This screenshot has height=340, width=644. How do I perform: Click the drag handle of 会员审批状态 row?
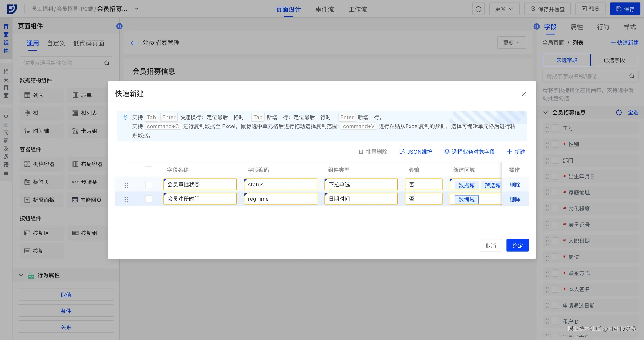click(x=126, y=185)
